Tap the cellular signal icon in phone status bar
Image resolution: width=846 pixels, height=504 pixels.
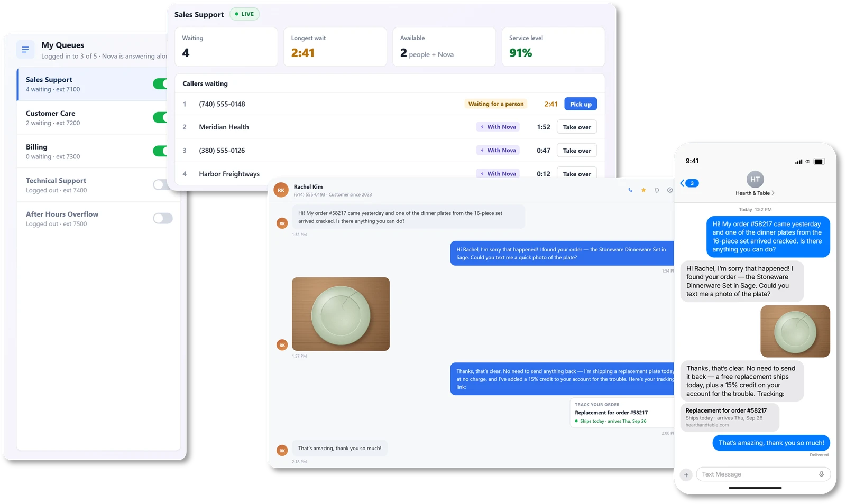[798, 162]
